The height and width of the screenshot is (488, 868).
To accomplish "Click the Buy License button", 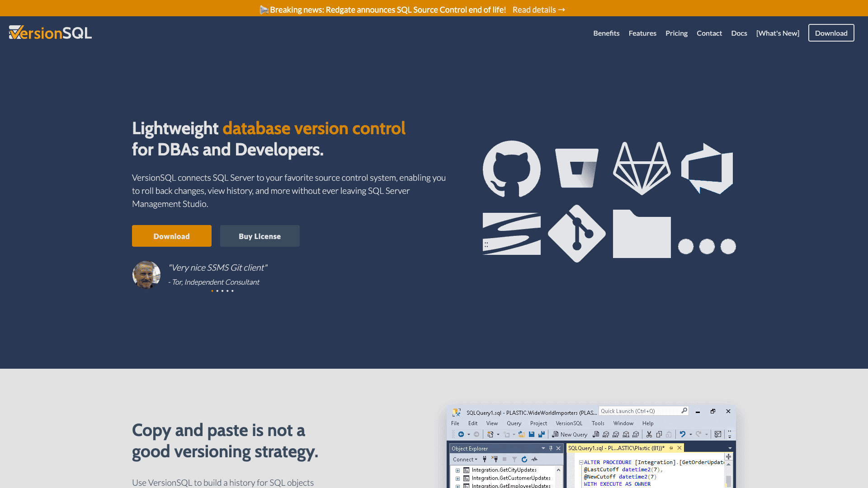I will pos(259,236).
